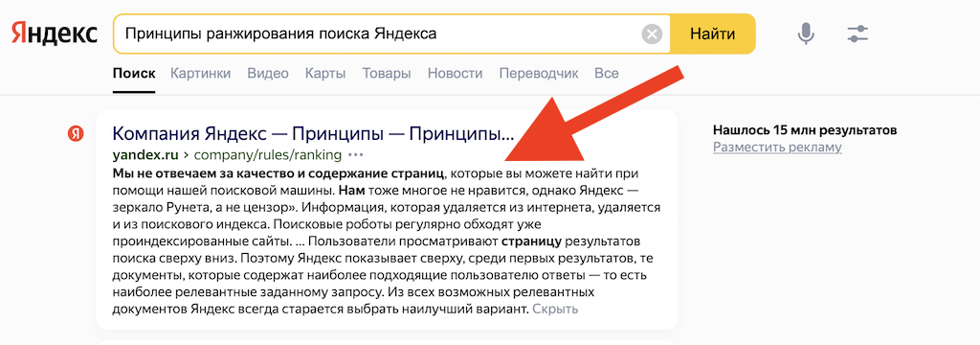Select the Поиск tab
This screenshot has width=980, height=345.
pos(134,74)
